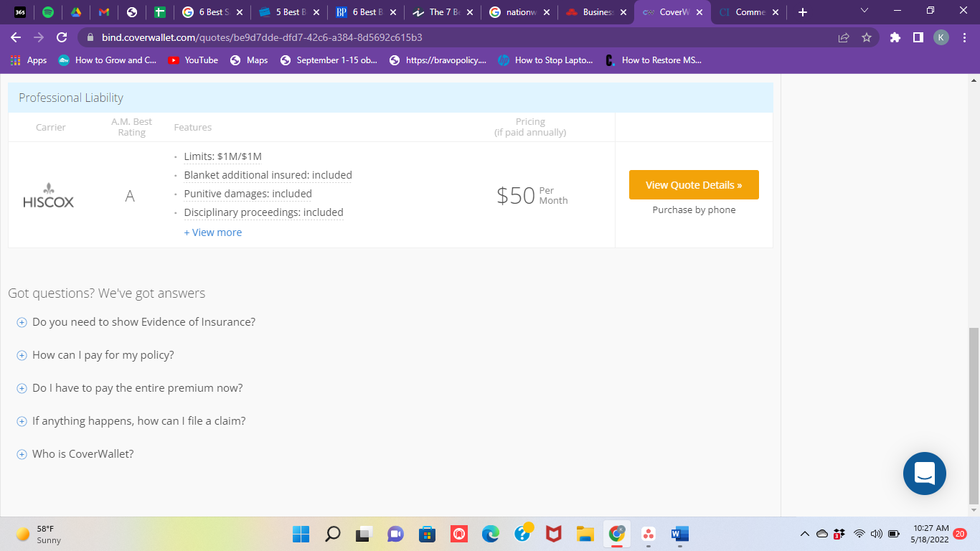Click the page vertical scrollbar thumb
Screen dimensions: 980x551
point(974,416)
